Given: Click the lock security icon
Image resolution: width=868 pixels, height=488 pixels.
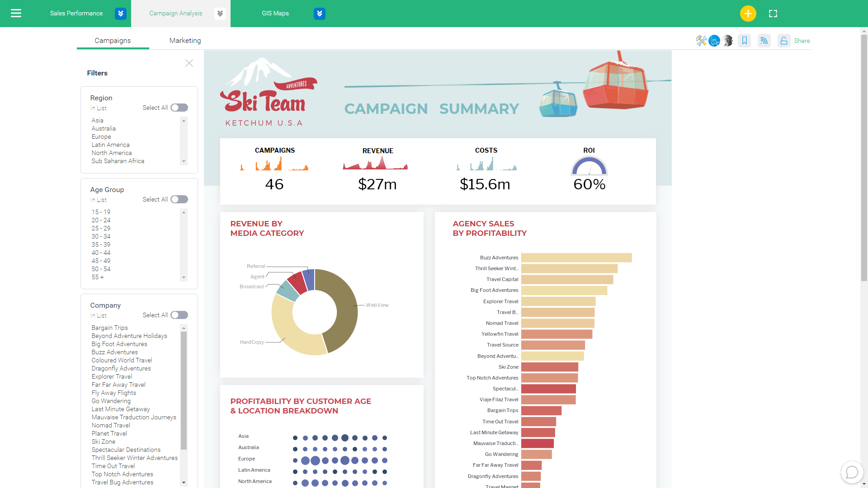Looking at the screenshot, I should point(784,41).
